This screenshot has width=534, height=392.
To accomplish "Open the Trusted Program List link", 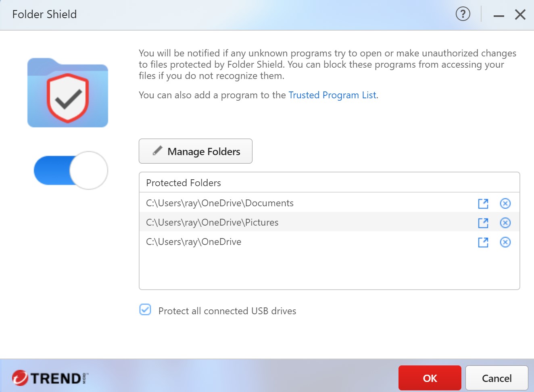I will [x=333, y=95].
